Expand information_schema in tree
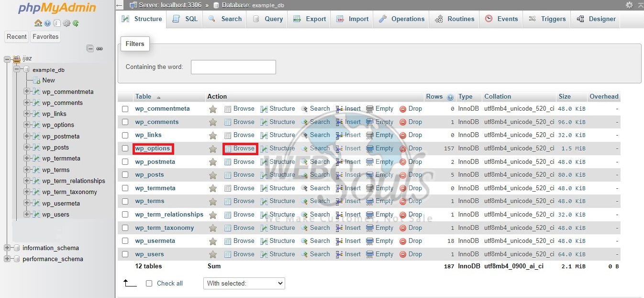The height and width of the screenshot is (298, 644). tap(7, 248)
